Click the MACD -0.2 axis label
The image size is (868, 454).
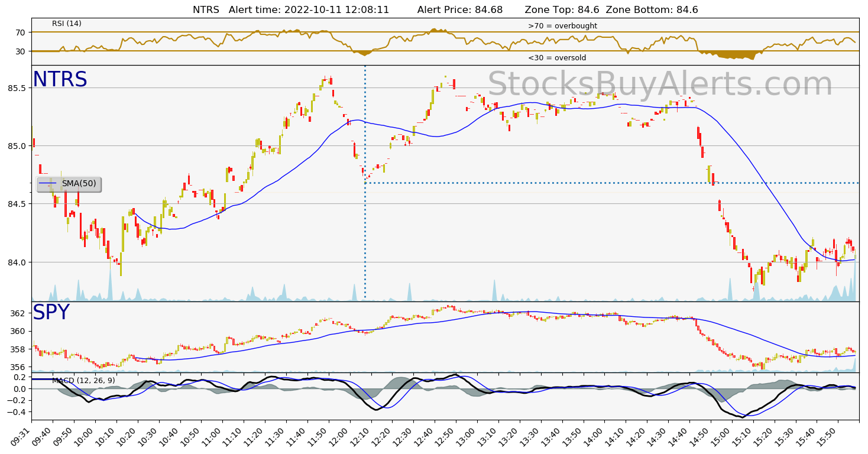pyautogui.click(x=18, y=400)
